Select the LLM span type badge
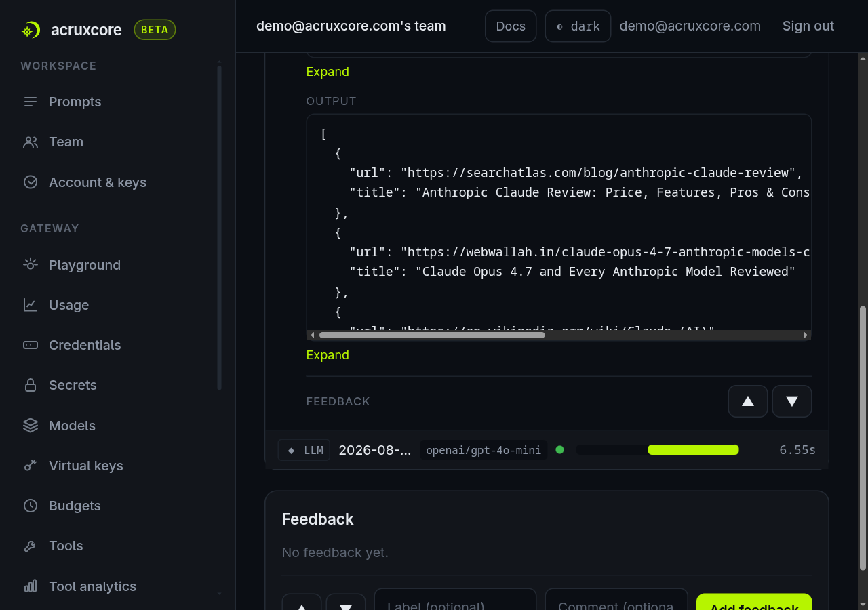Image resolution: width=868 pixels, height=610 pixels. [304, 450]
